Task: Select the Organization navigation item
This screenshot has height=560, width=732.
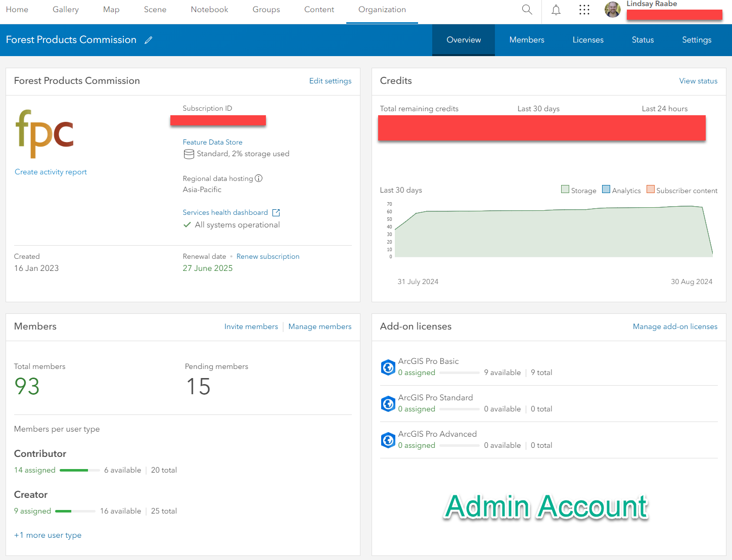Action: (382, 10)
